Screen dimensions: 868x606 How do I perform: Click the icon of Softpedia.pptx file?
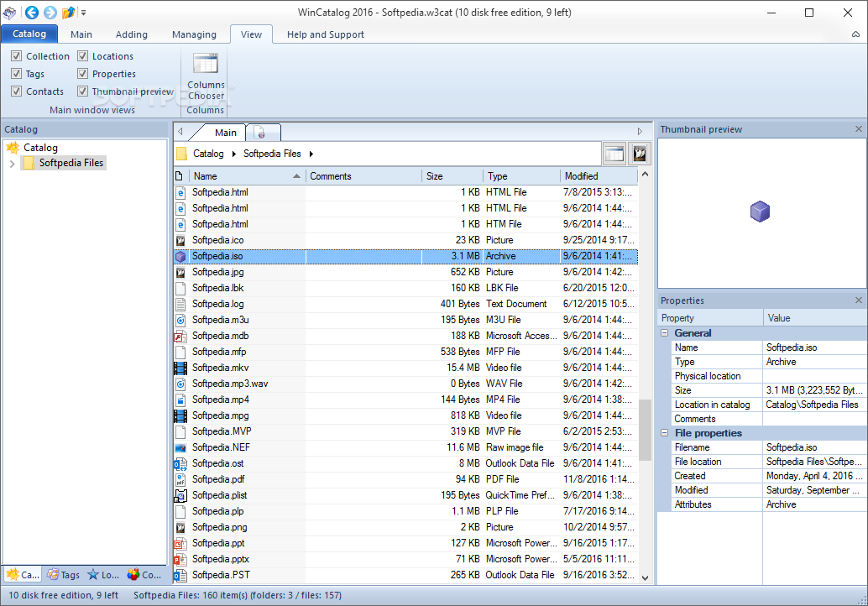tap(180, 560)
